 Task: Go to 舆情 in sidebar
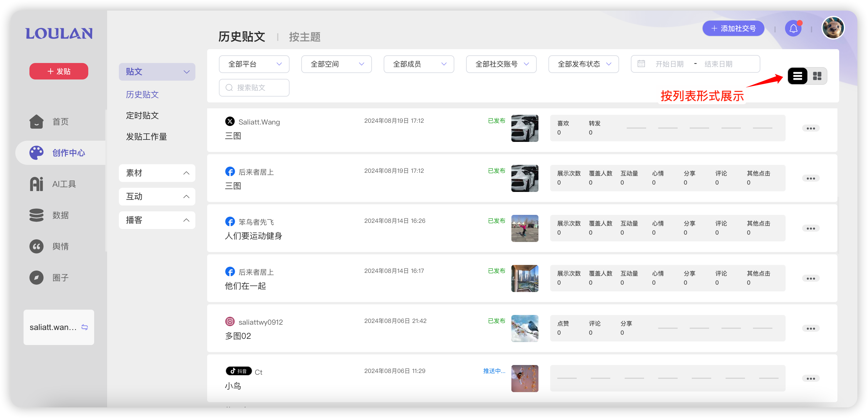tap(60, 246)
